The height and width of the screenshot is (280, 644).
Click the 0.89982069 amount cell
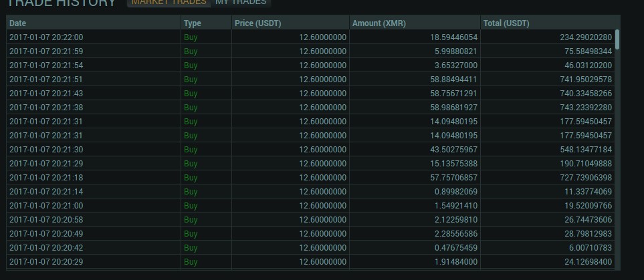pos(456,192)
